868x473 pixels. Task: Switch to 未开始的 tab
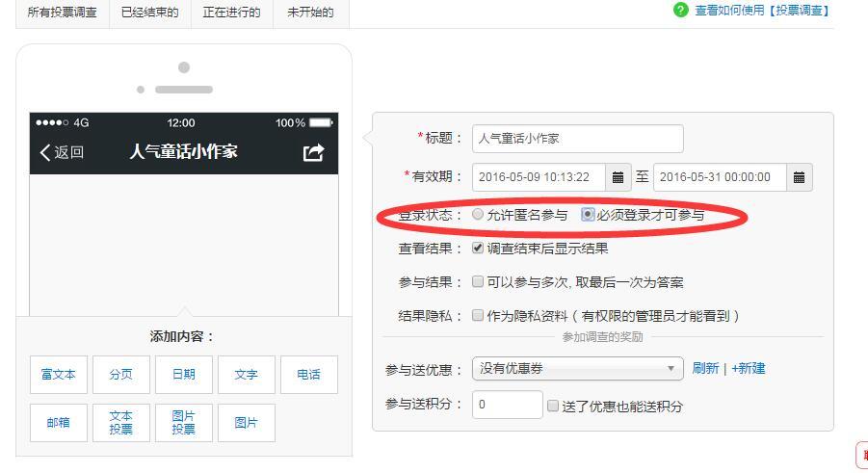click(310, 13)
